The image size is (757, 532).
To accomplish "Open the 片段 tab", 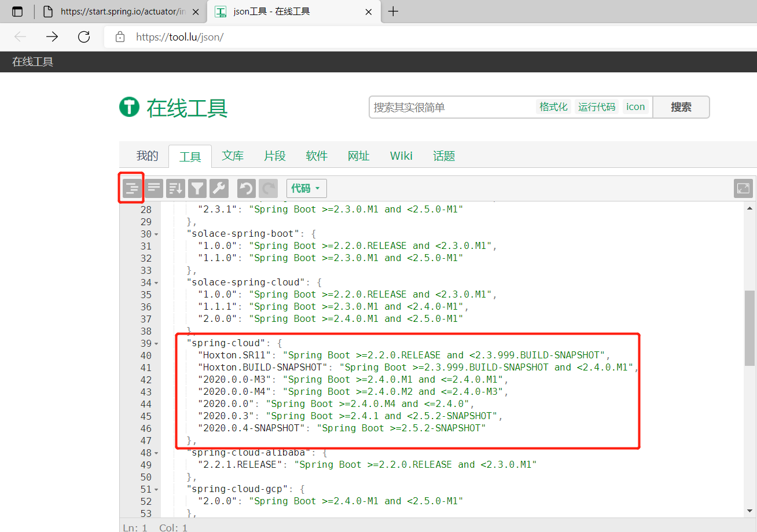I will pyautogui.click(x=275, y=156).
